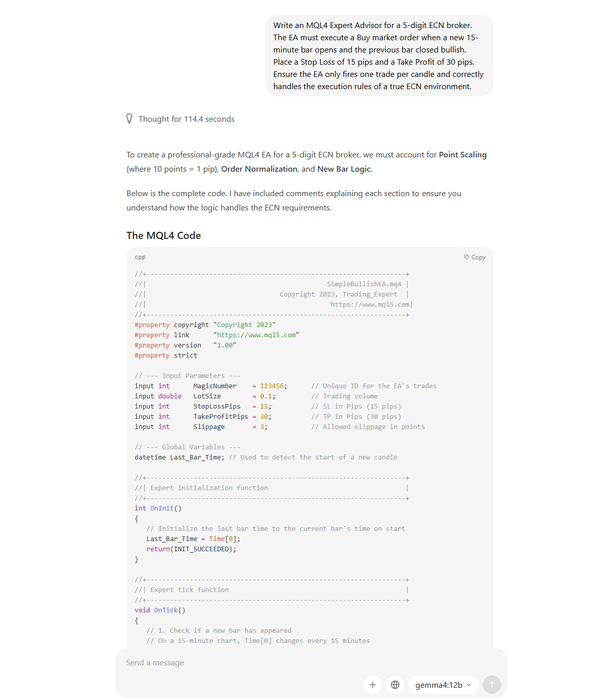Click the bold 'Order Normalization' text

tap(259, 169)
